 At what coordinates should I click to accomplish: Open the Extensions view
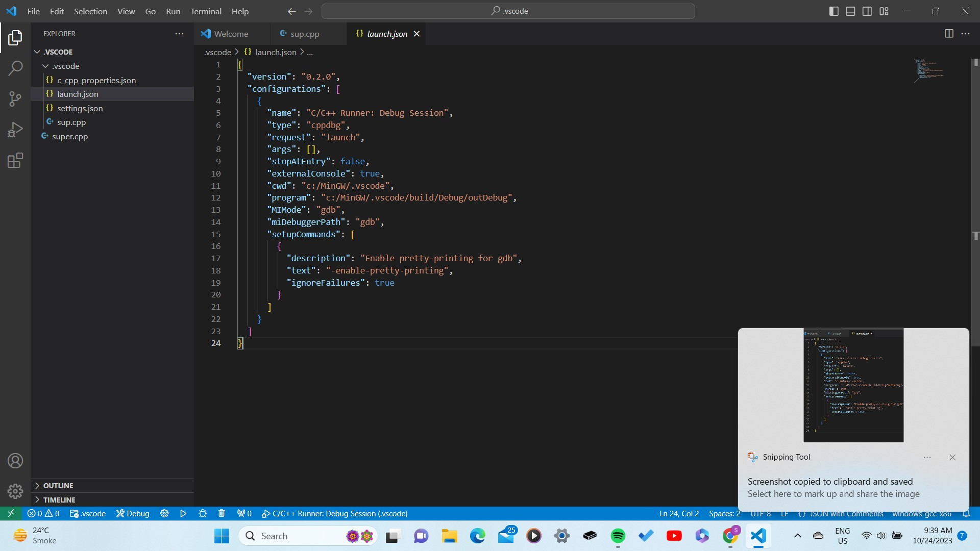click(15, 160)
